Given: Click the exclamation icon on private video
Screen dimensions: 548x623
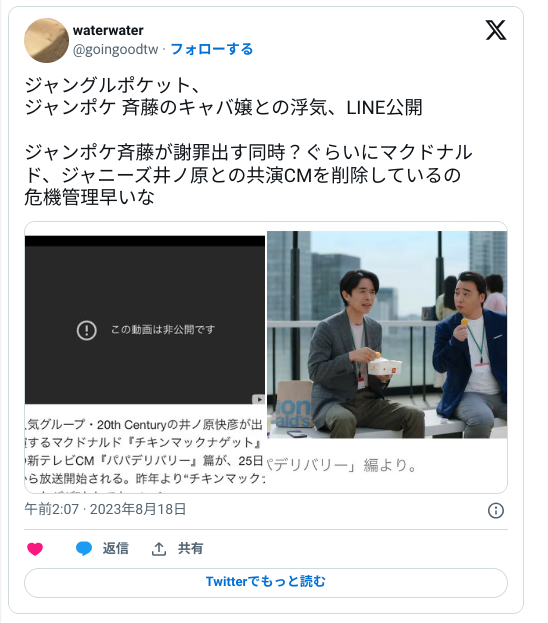Looking at the screenshot, I should click(x=87, y=330).
